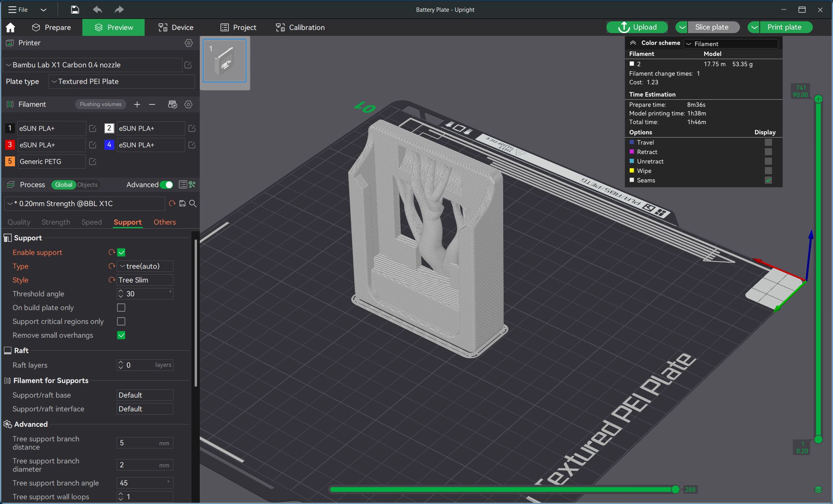Toggle the Advanced mode switch
The height and width of the screenshot is (504, 833).
[x=167, y=185]
